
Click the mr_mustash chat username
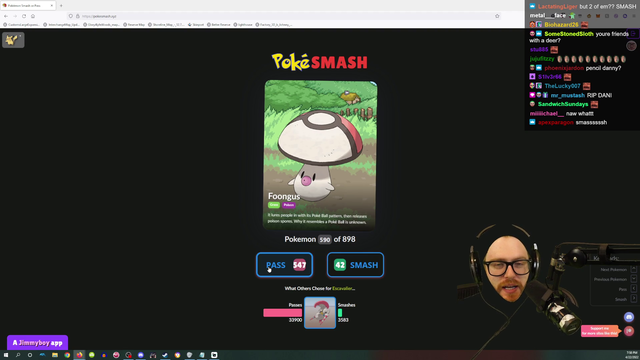tap(567, 95)
